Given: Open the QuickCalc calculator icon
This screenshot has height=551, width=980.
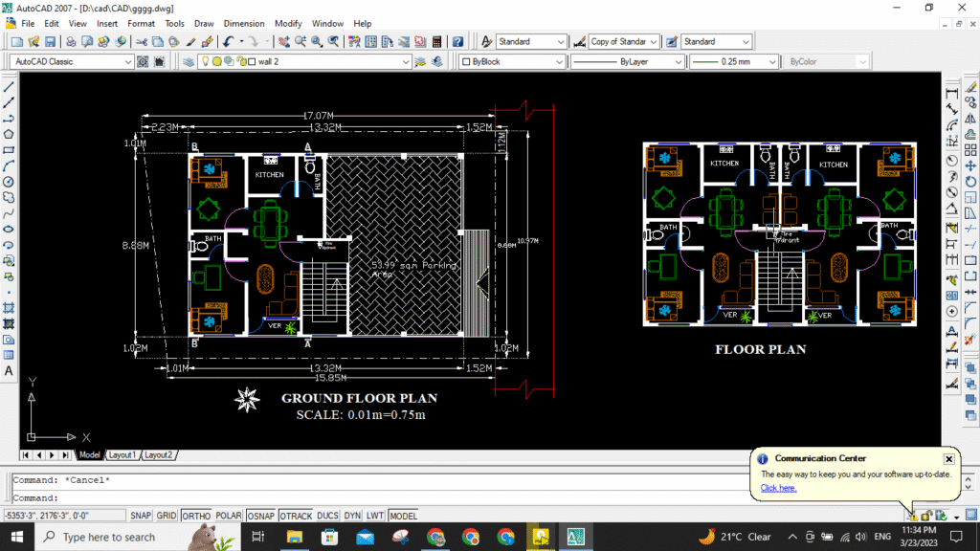Looking at the screenshot, I should pos(436,42).
